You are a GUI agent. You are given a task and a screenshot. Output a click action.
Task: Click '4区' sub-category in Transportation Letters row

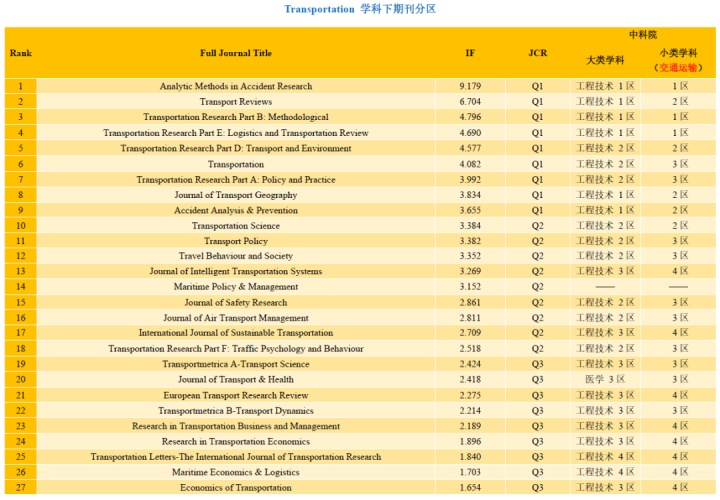pyautogui.click(x=680, y=457)
